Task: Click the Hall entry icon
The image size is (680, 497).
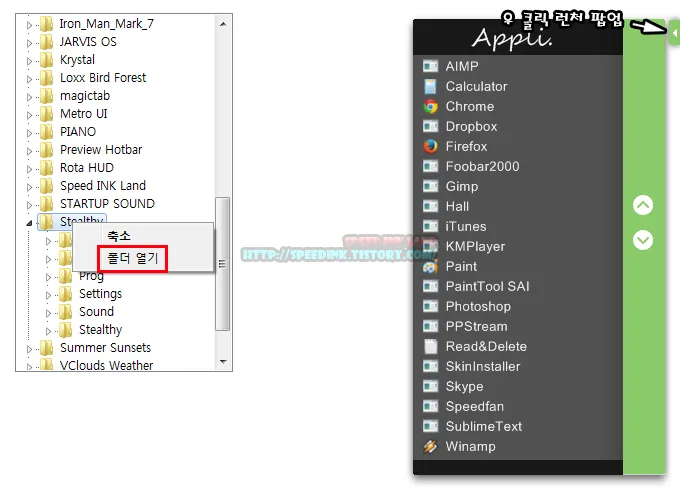Action: (x=430, y=206)
